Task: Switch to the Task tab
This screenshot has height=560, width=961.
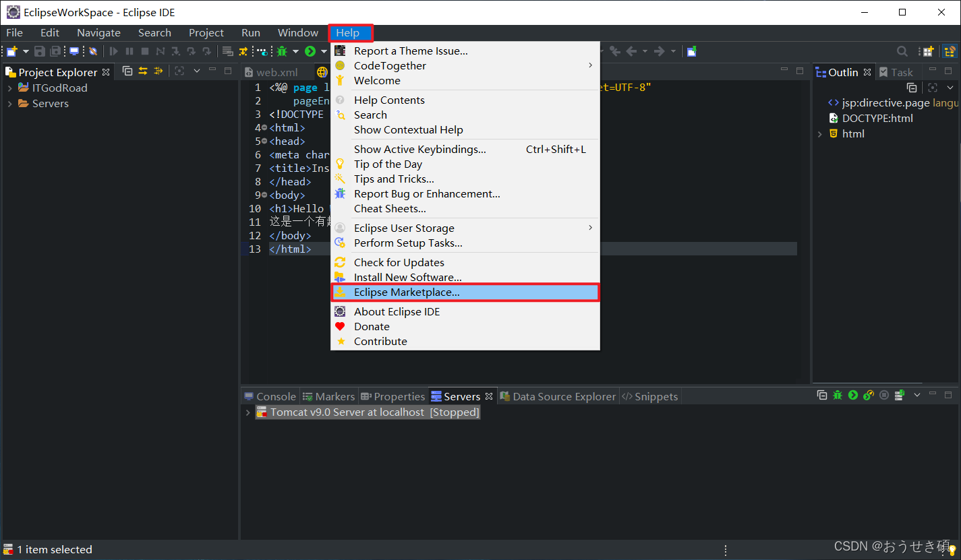Action: [896, 72]
